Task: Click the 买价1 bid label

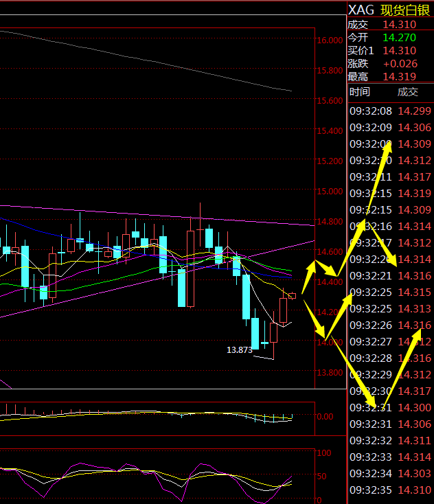Action: [361, 51]
